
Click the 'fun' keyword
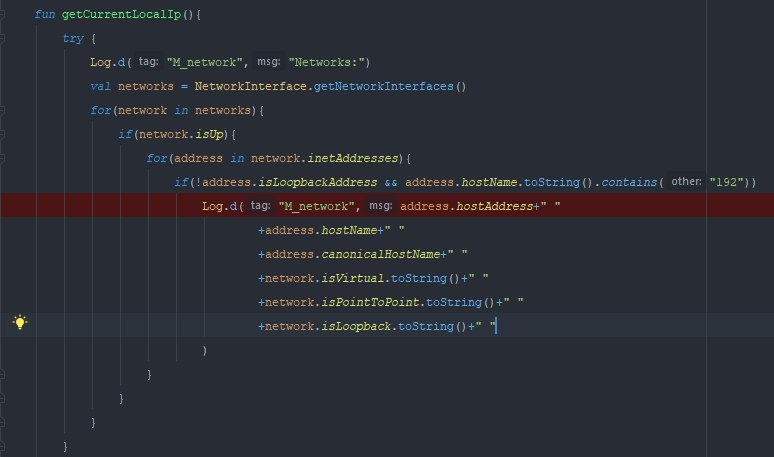45,14
